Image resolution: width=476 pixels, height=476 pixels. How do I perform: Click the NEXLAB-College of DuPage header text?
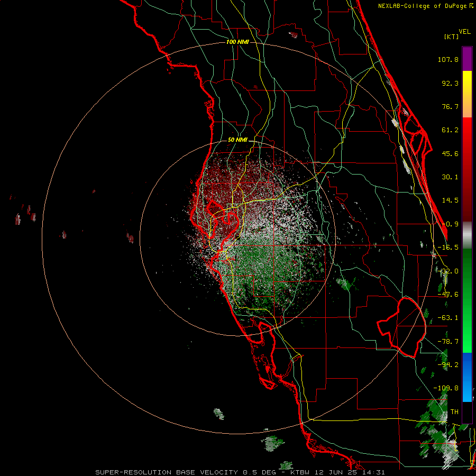425,6
